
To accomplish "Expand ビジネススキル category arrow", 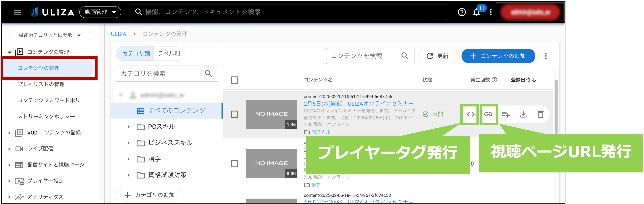I will coord(128,143).
